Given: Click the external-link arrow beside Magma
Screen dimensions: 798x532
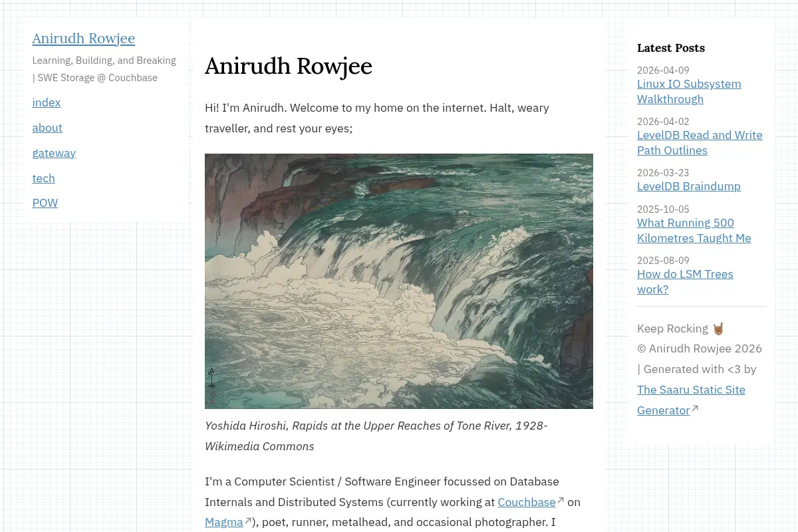Looking at the screenshot, I should pos(248,521).
